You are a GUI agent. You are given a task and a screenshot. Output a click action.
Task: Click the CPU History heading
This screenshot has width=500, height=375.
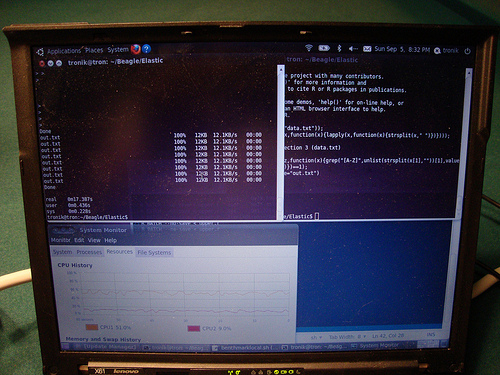(75, 265)
